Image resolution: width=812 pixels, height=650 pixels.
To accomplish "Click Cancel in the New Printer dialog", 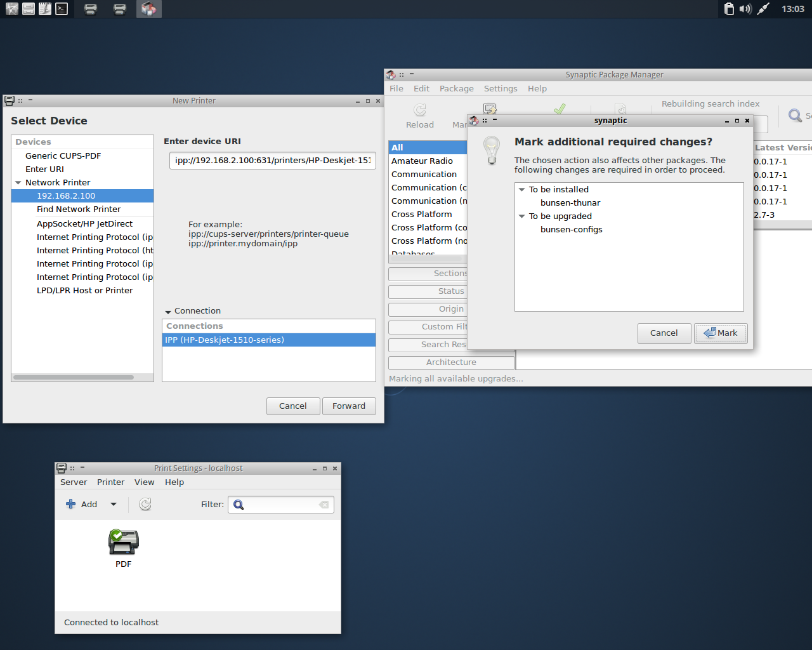I will tap(293, 406).
